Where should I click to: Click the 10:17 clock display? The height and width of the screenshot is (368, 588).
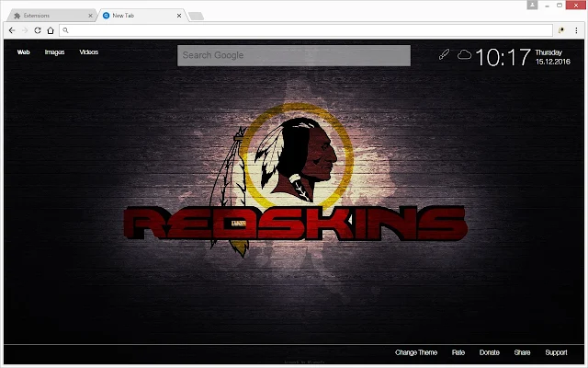click(x=503, y=57)
